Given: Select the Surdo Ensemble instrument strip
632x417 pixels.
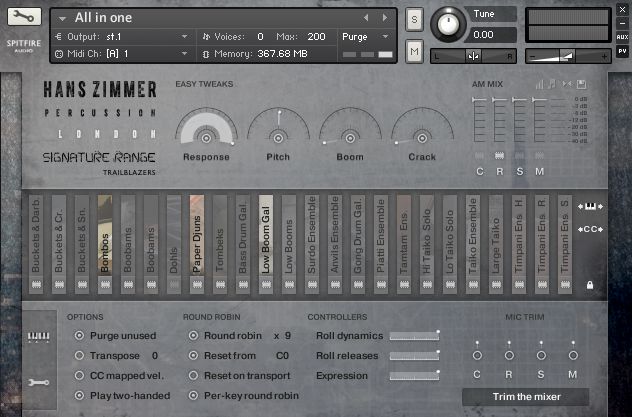Looking at the screenshot, I should coord(312,235).
